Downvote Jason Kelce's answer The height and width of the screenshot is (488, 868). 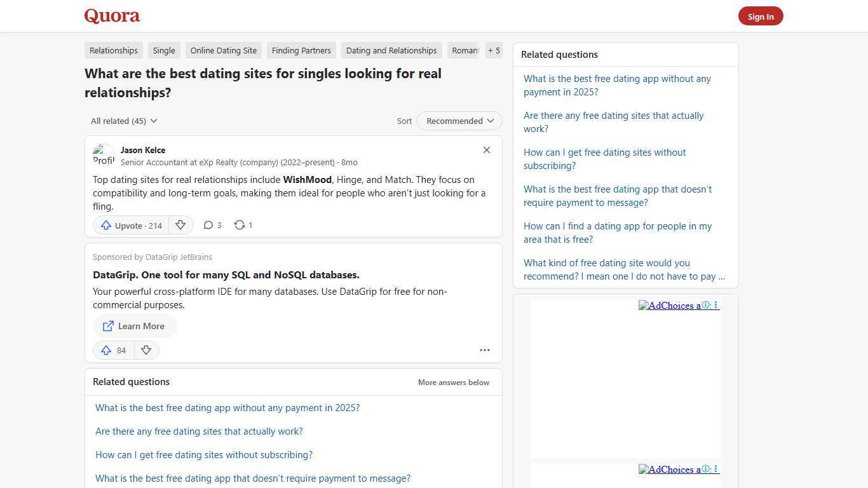click(180, 225)
